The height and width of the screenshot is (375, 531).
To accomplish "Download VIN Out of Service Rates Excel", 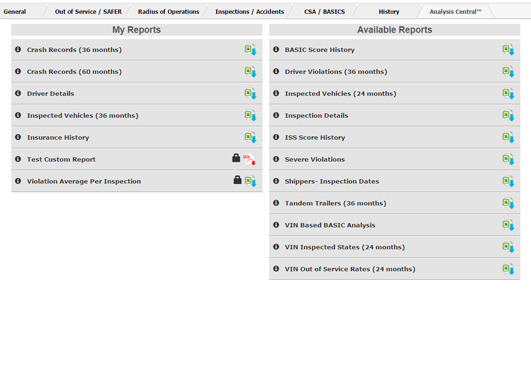I will click(508, 269).
